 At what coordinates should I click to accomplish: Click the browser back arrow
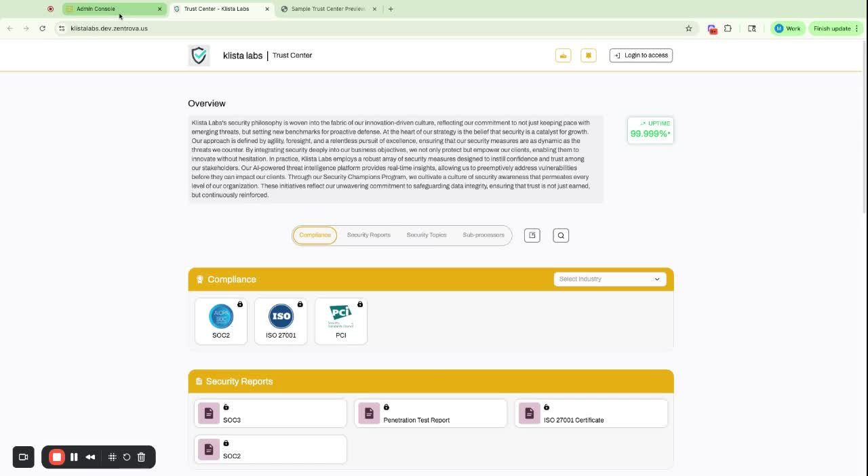[x=9, y=28]
